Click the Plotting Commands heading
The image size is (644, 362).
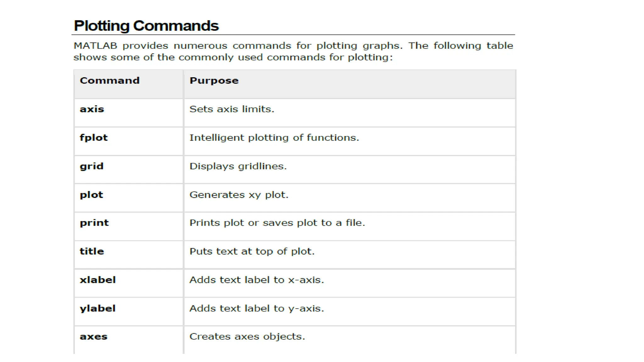pyautogui.click(x=146, y=26)
